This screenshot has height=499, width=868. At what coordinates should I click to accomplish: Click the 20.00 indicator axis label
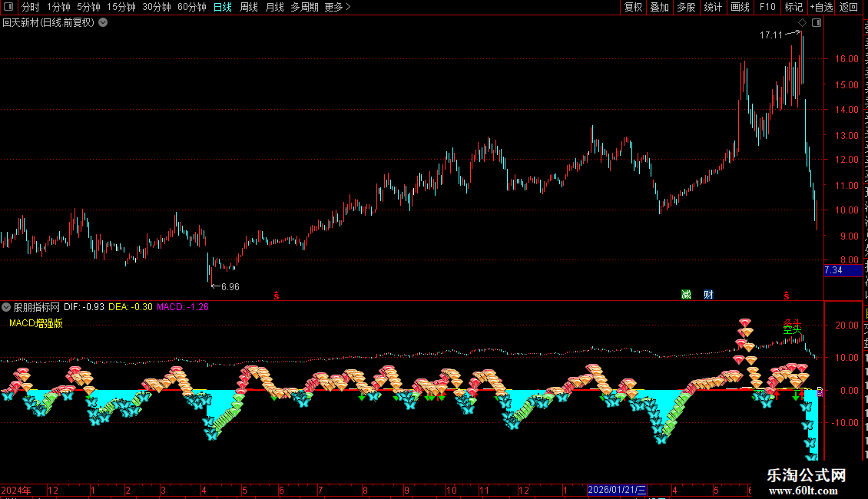pos(846,326)
